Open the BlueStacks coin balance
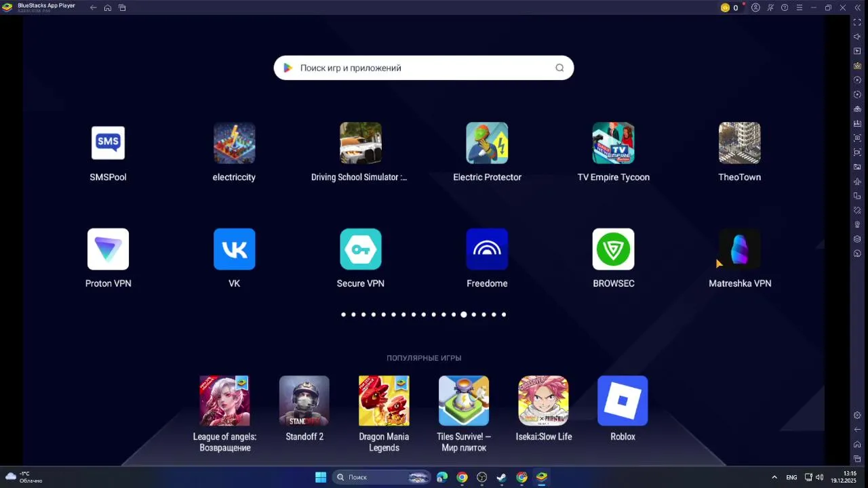 [x=730, y=7]
